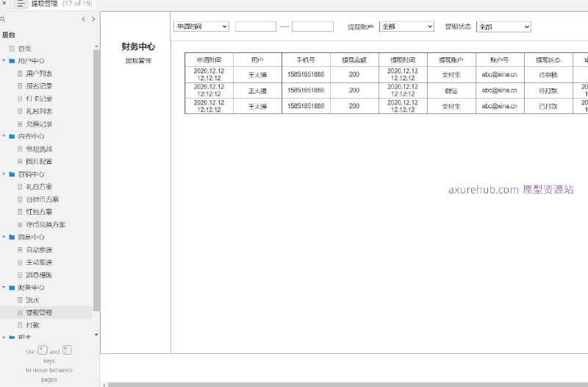Open the 图片配置 page
588x387 pixels.
tap(39, 161)
